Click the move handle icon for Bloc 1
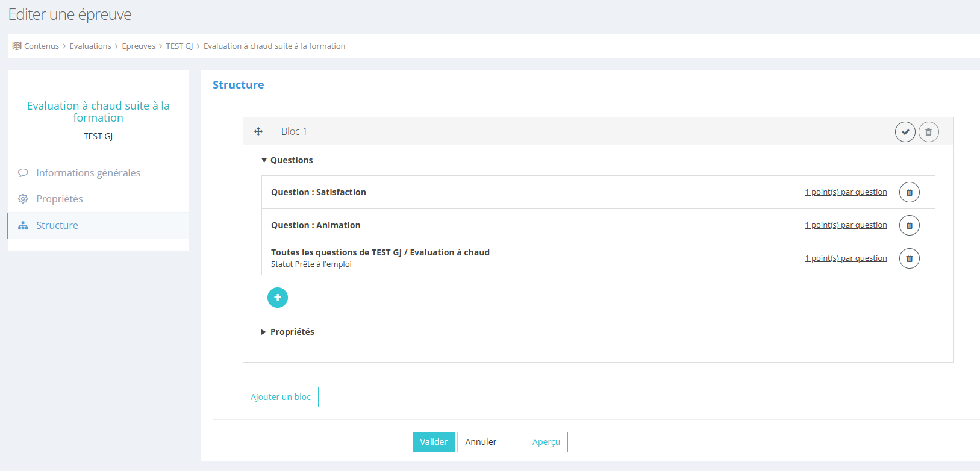 [258, 131]
